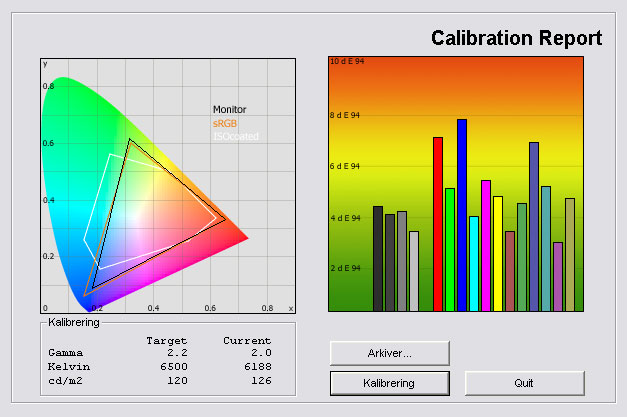Select the red bar in chart
627x417 pixels.
[438, 224]
